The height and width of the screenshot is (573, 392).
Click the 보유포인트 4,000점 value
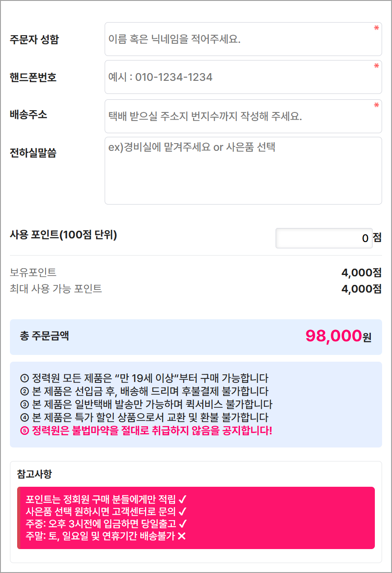click(x=361, y=273)
